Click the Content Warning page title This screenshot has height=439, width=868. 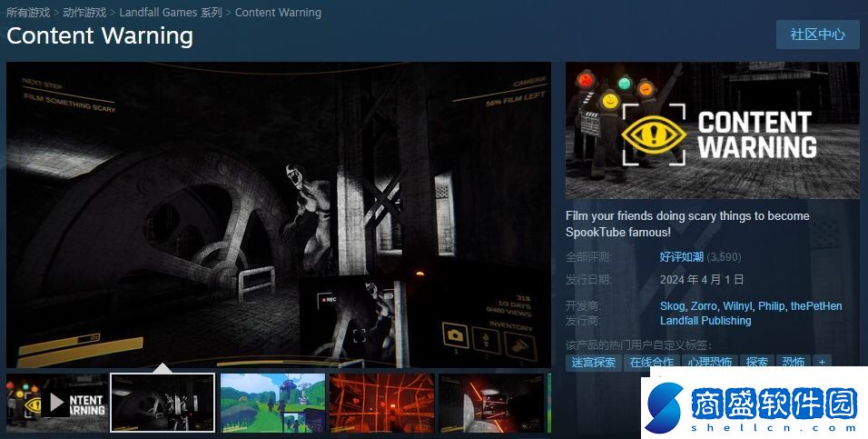[x=100, y=36]
